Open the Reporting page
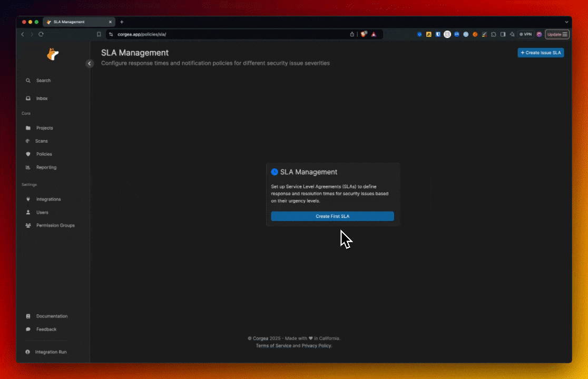 pyautogui.click(x=46, y=167)
